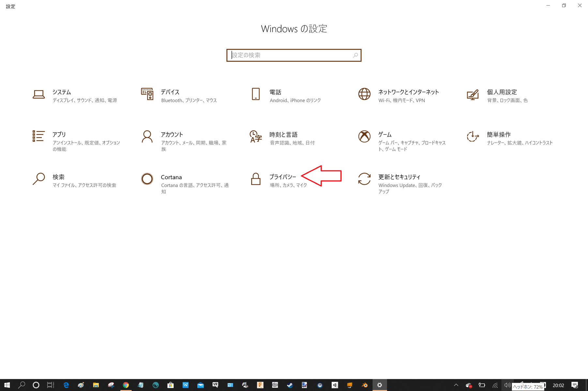Switch to Google Chrome on the taskbar
588x391 pixels.
126,385
